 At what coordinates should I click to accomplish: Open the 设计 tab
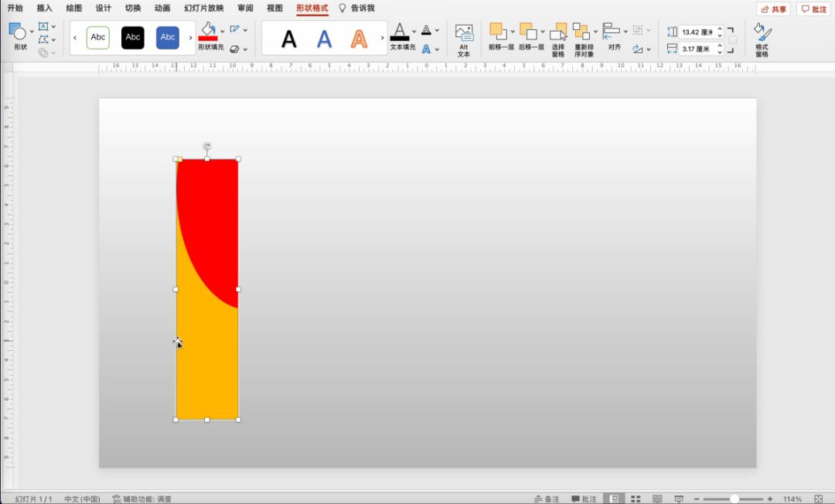pos(104,8)
